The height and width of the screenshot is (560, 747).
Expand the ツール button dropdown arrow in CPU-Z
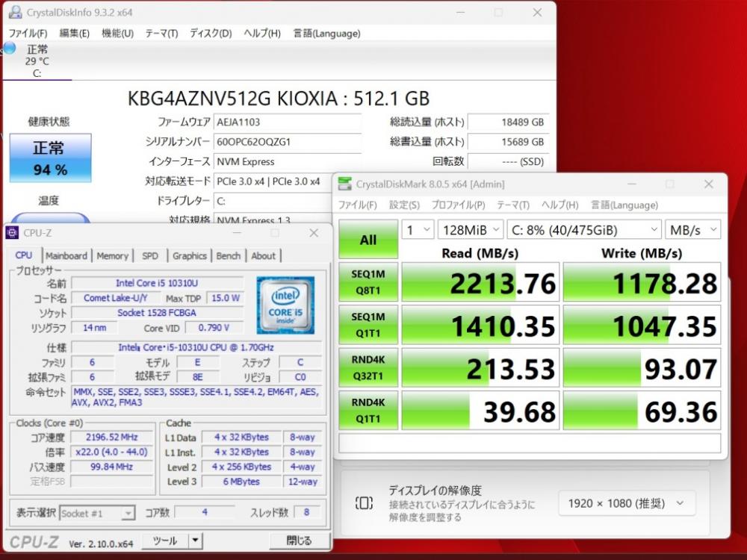pos(195,541)
